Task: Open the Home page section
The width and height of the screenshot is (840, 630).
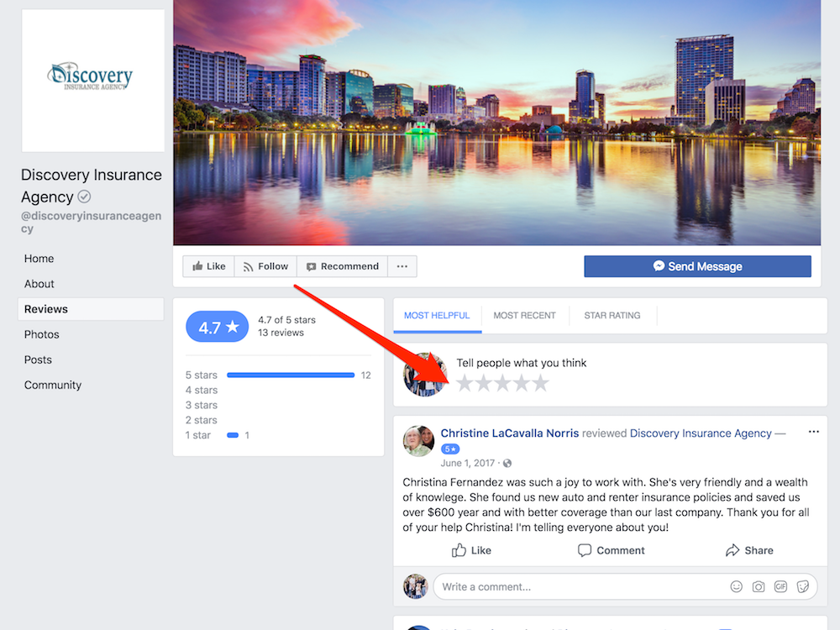Action: coord(39,259)
